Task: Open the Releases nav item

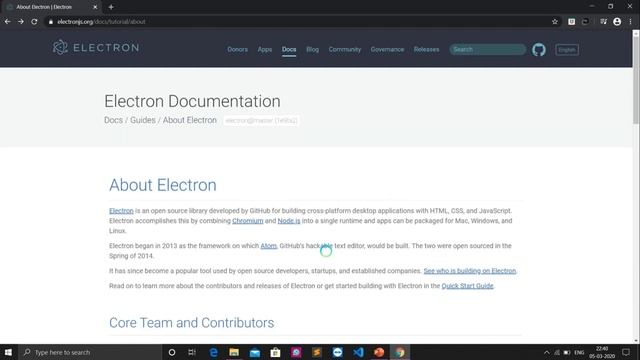Action: (427, 49)
